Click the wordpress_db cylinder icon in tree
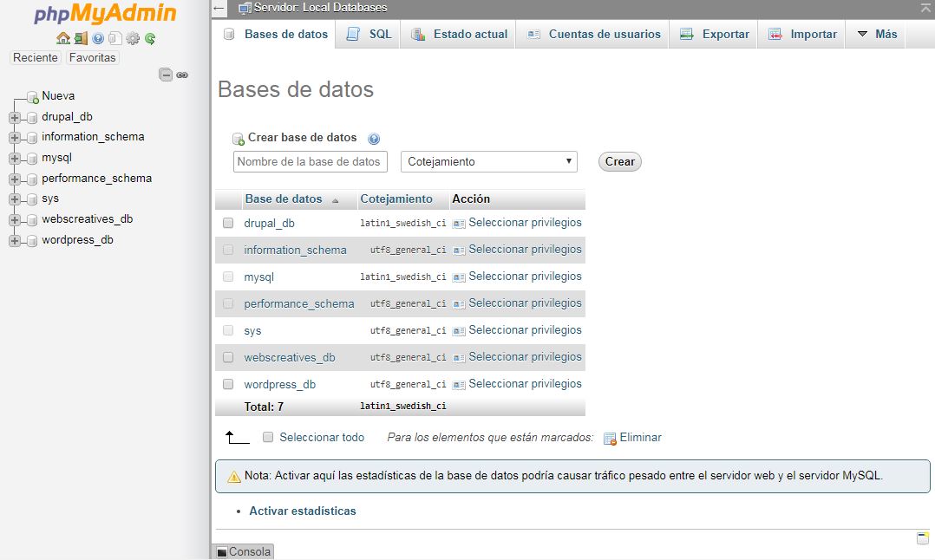This screenshot has height=560, width=935. click(32, 241)
